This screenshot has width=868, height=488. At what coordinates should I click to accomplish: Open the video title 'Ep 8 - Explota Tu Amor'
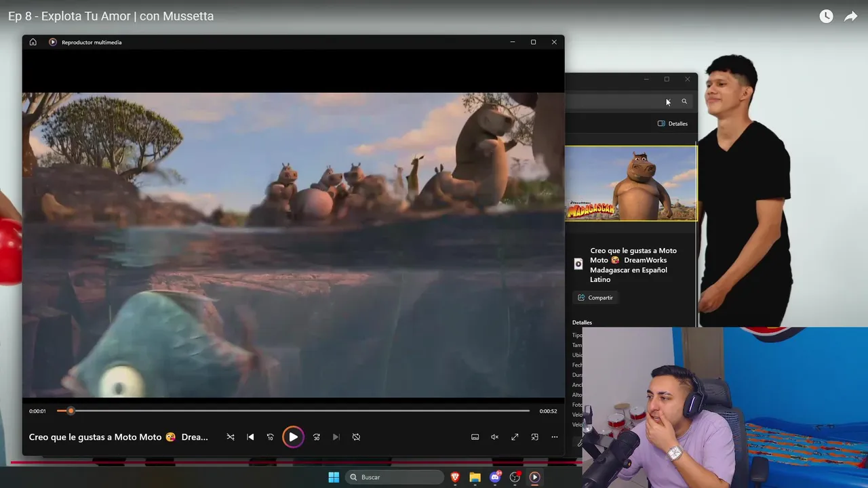tap(111, 16)
